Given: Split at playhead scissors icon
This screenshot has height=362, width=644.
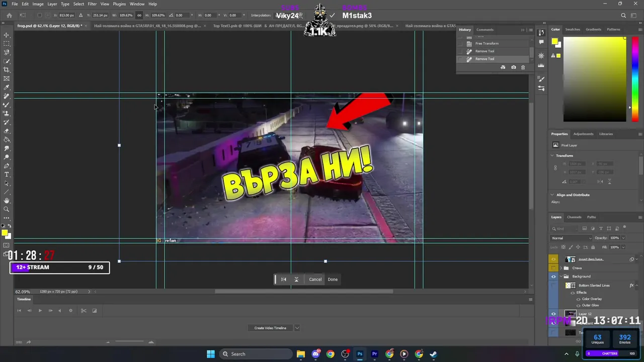Looking at the screenshot, I should click(84, 311).
